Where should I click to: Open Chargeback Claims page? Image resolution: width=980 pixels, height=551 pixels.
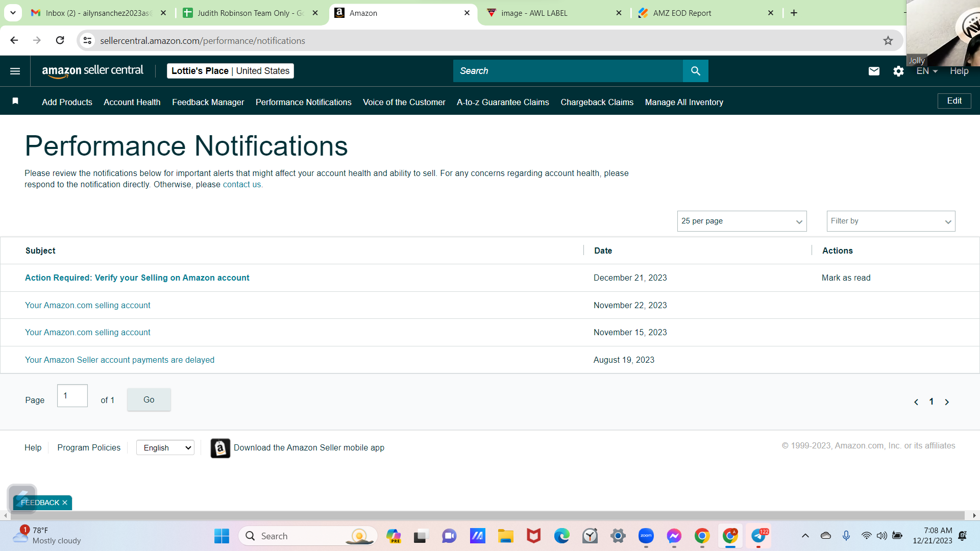point(597,102)
